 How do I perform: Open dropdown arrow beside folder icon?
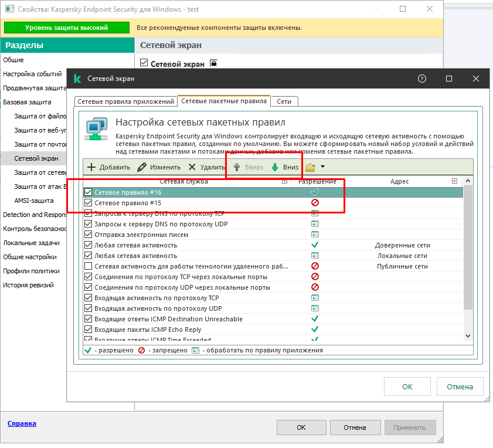point(322,167)
